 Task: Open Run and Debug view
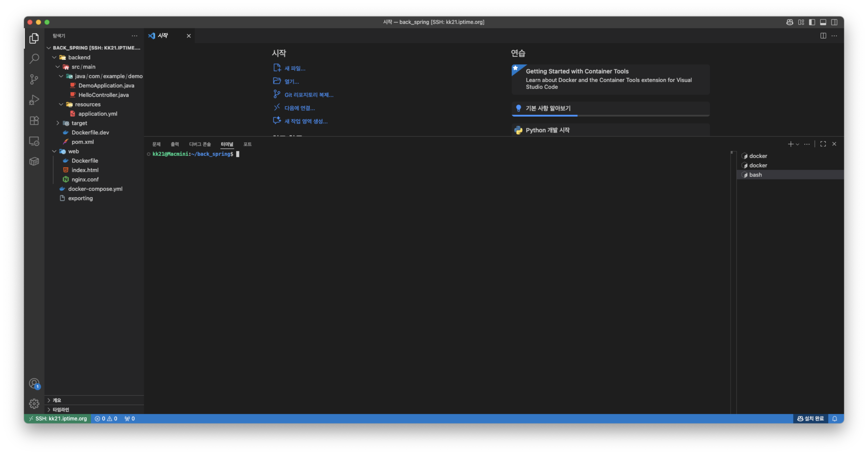coord(34,100)
